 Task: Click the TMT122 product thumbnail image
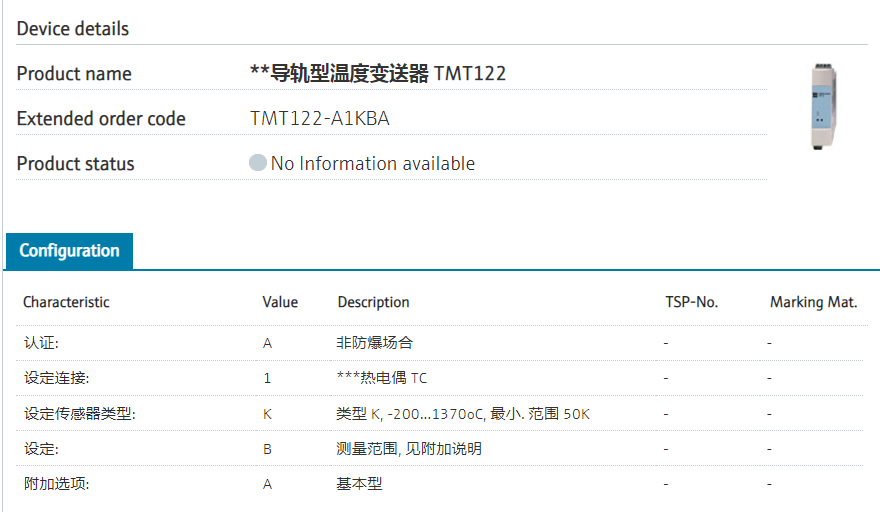coord(825,107)
